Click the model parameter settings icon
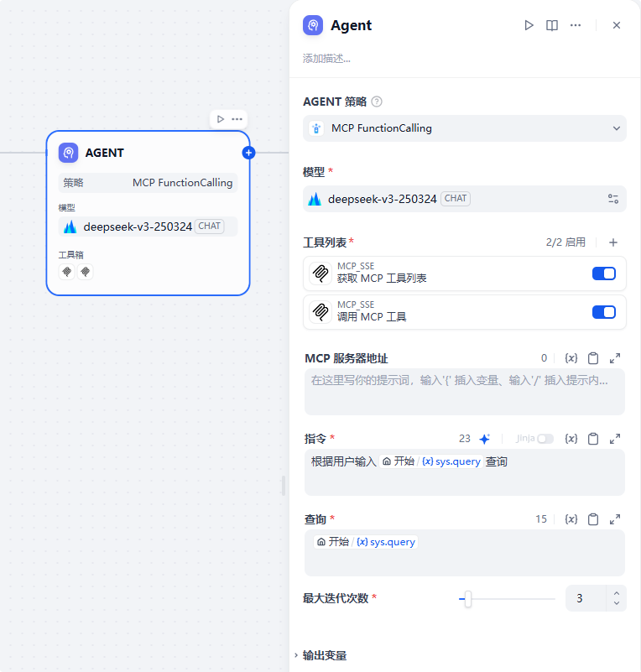 613,199
